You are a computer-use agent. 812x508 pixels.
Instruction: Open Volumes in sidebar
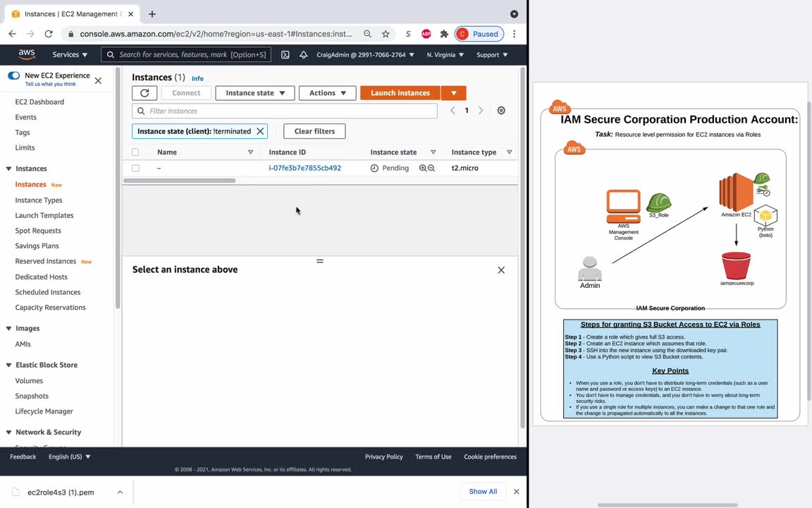pos(29,380)
